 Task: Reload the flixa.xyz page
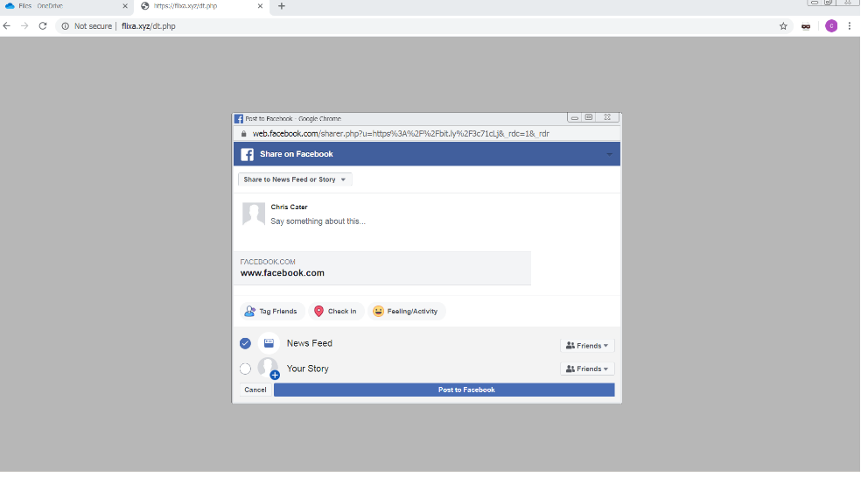42,26
